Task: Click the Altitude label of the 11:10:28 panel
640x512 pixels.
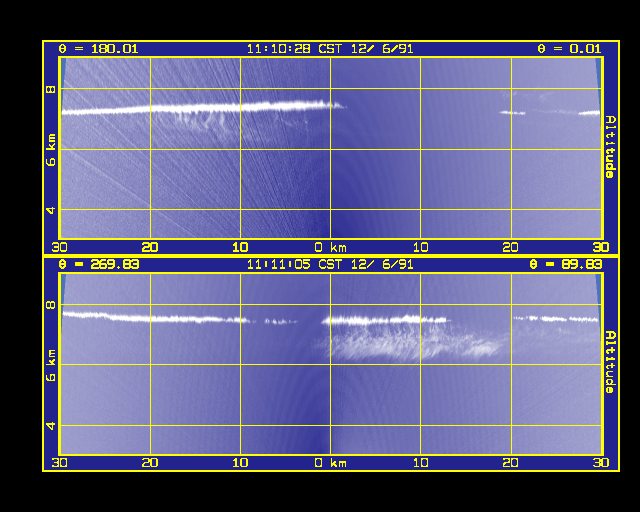Action: (610, 147)
